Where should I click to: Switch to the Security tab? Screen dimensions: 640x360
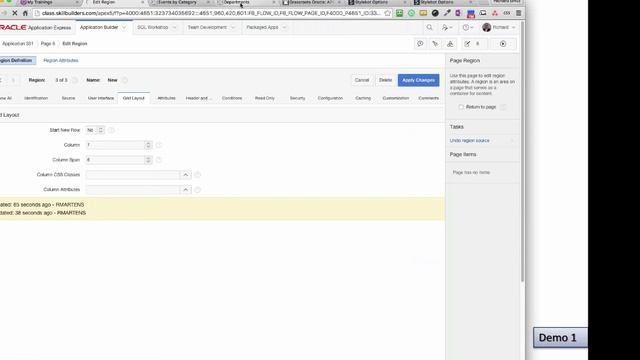pos(298,98)
